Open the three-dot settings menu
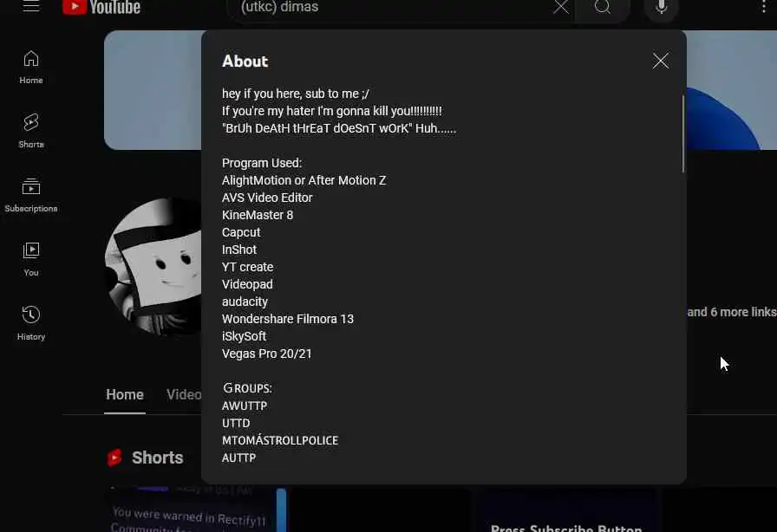 coord(764,6)
